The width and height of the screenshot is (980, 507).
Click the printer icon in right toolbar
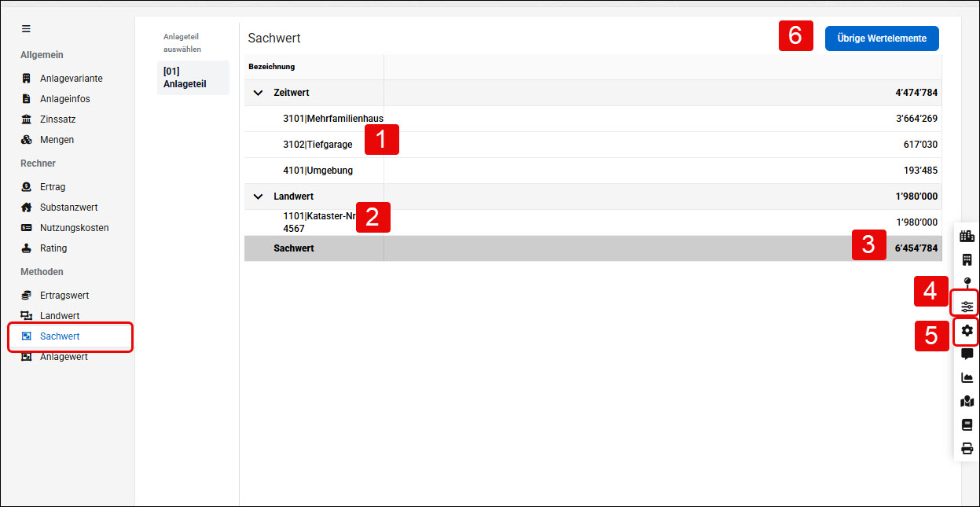pyautogui.click(x=967, y=449)
